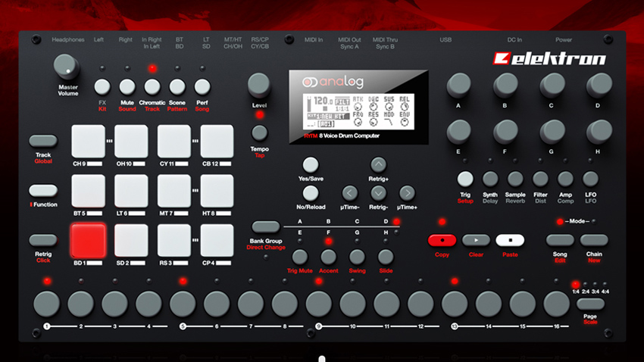Click the Page / Scale button
This screenshot has width=644, height=362.
click(590, 304)
